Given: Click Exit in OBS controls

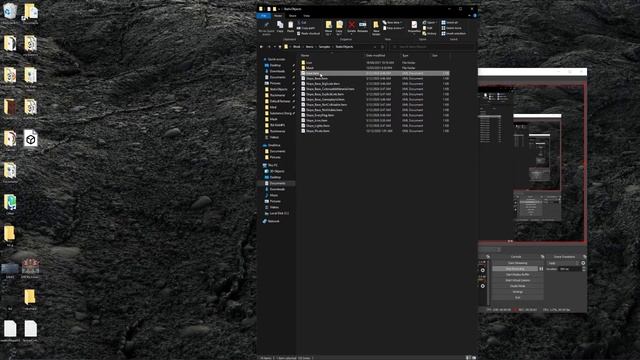Looking at the screenshot, I should [x=518, y=298].
